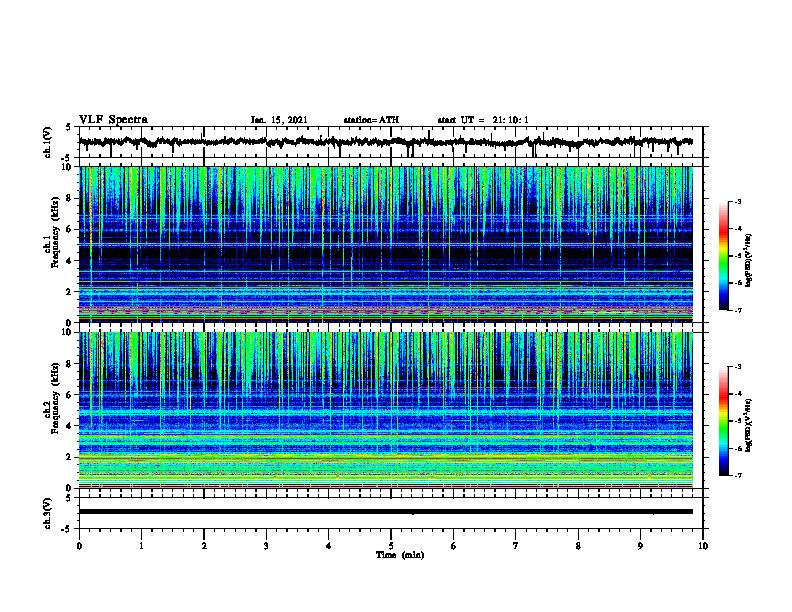Image resolution: width=792 pixels, height=612 pixels.
Task: Click the time axis tick label "7"
Action: pos(516,546)
